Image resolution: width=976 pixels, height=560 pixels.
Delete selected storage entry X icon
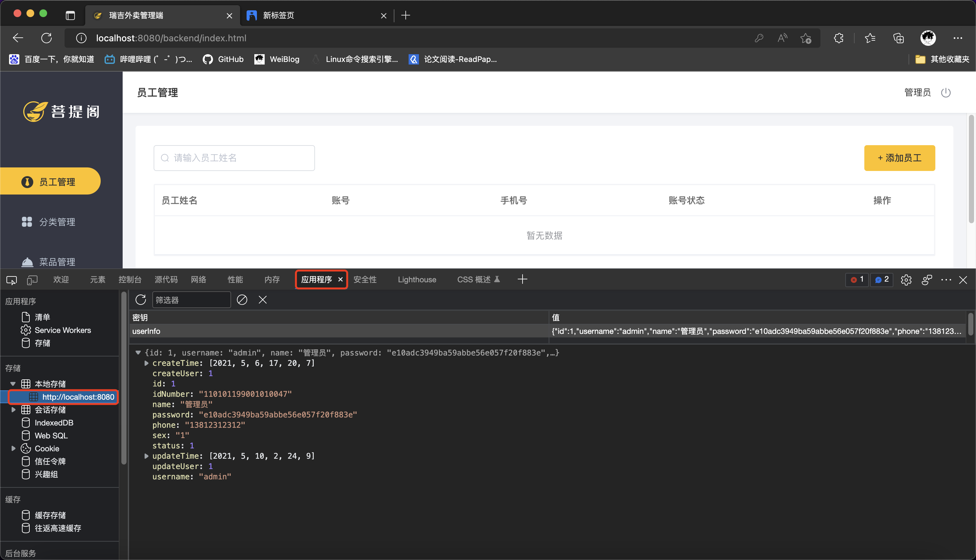(262, 300)
